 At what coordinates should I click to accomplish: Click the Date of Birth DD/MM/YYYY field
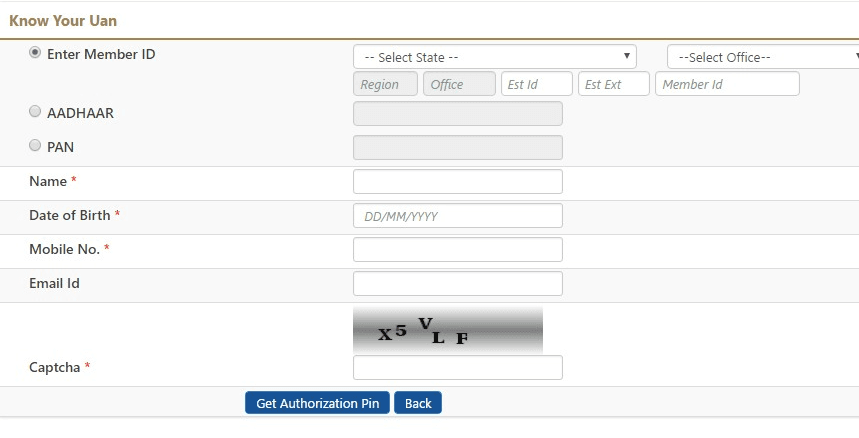(458, 215)
